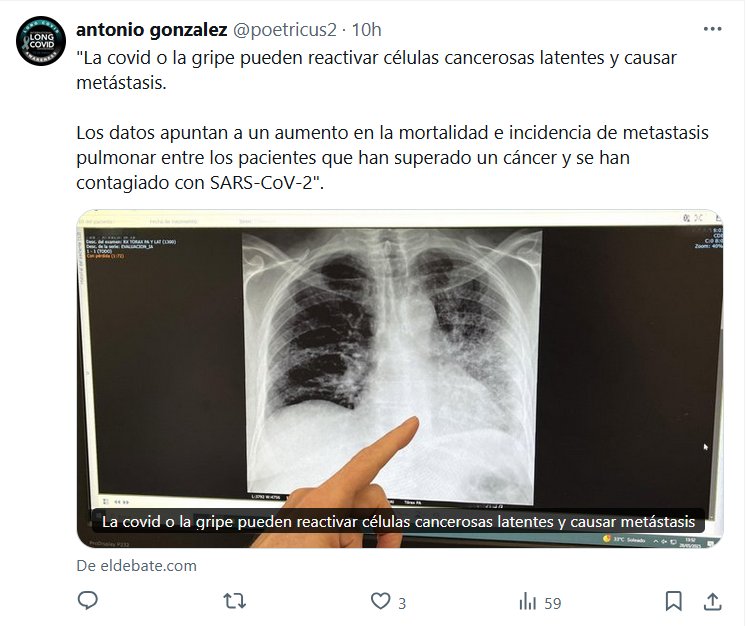Screen dimensions: 746x626
Task: Click the like count number 3
Action: 402,604
